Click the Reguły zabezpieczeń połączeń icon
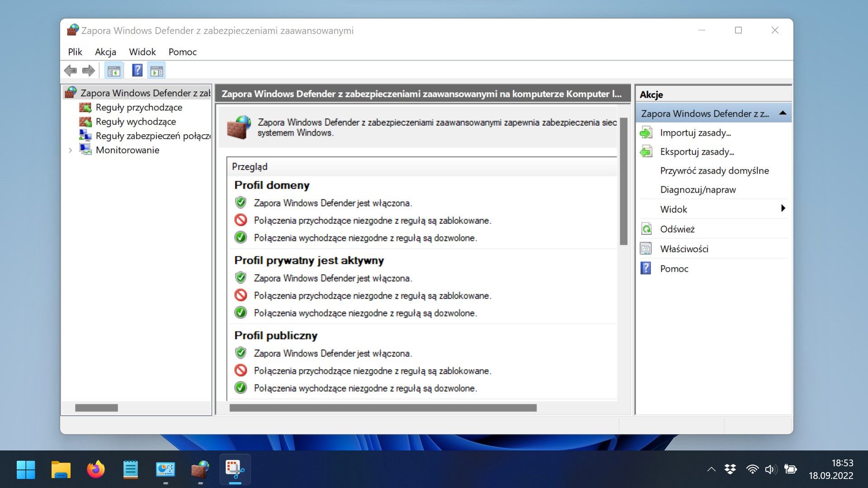Screen dimensions: 868x488 (x=85, y=136)
